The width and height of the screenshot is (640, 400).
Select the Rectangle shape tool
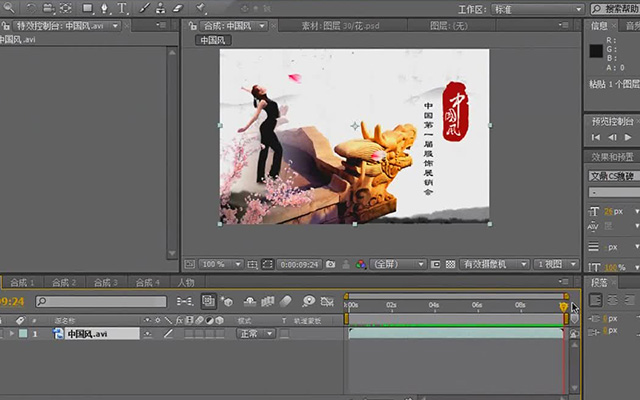tap(88, 8)
